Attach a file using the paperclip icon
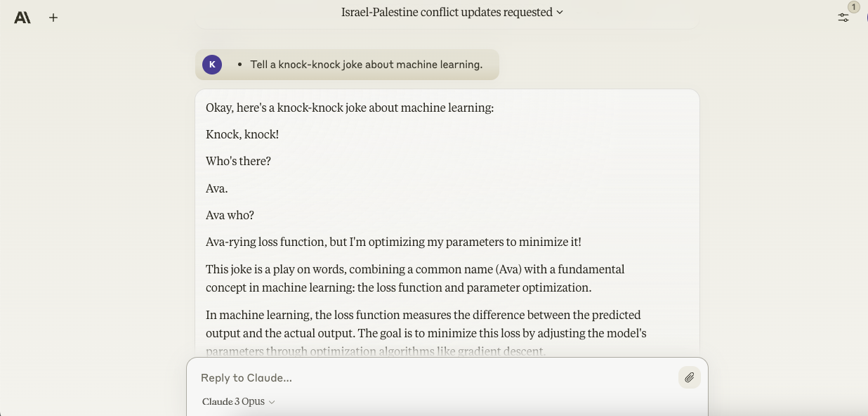 tap(689, 378)
